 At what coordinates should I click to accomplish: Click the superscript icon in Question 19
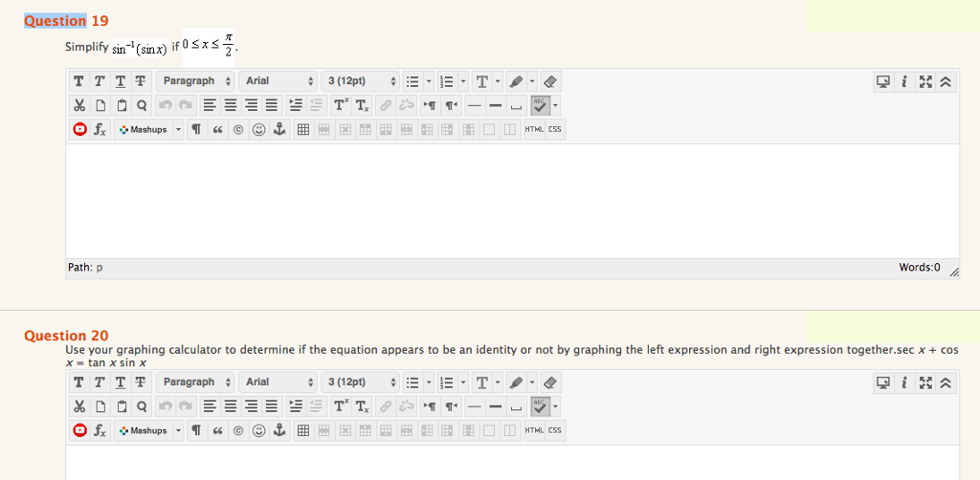(341, 105)
